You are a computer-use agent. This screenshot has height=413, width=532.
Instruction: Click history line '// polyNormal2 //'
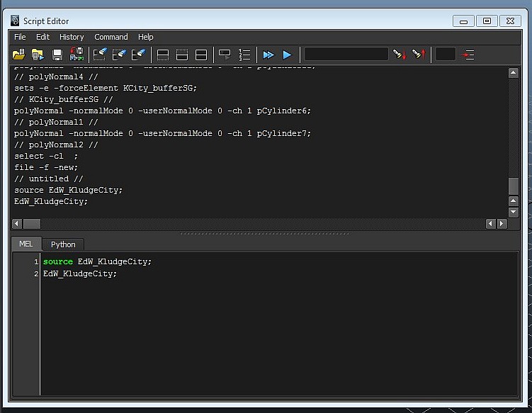tap(56, 145)
